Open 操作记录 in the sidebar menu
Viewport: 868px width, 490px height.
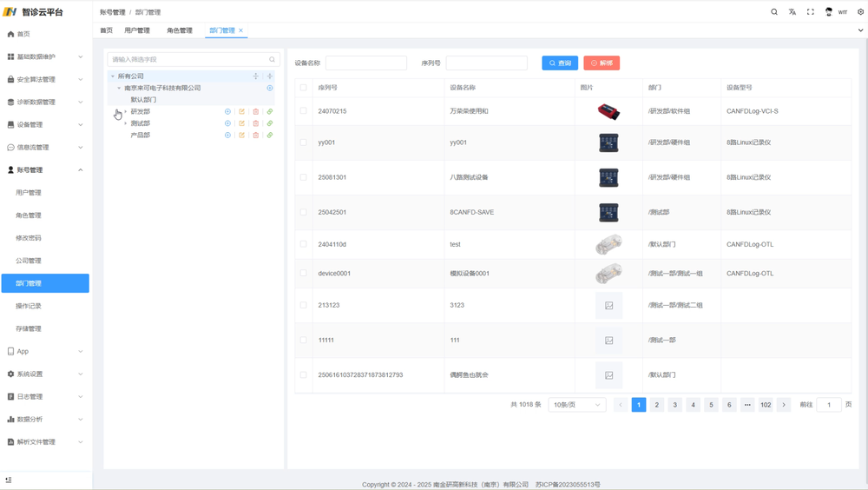point(29,306)
